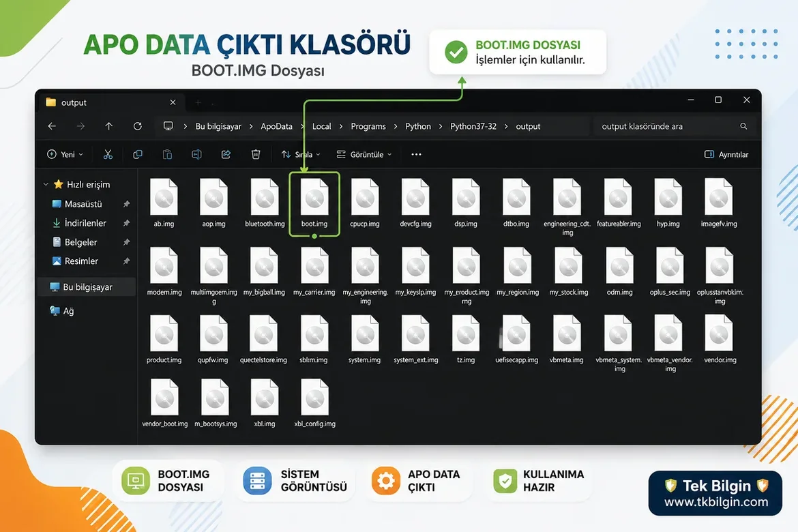This screenshot has width=798, height=532.
Task: Click the Rename icon in toolbar
Action: [196, 154]
